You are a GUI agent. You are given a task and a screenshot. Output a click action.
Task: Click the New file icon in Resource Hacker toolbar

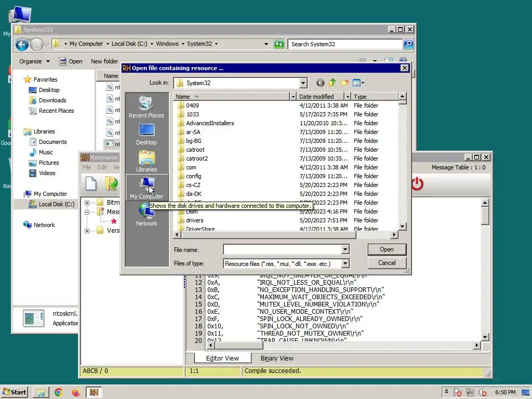tap(91, 183)
